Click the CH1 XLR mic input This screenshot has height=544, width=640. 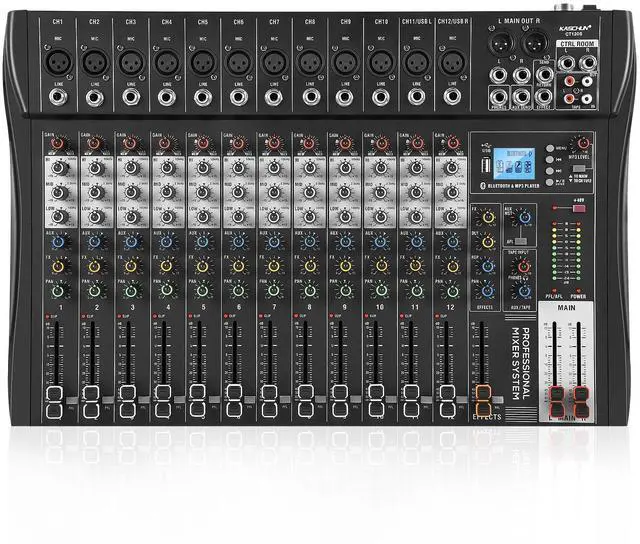tap(58, 62)
